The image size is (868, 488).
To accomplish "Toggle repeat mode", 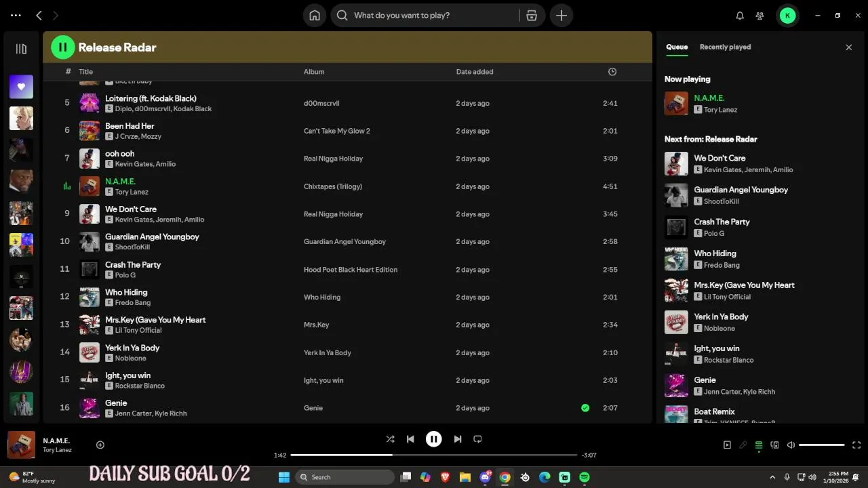I will (477, 439).
